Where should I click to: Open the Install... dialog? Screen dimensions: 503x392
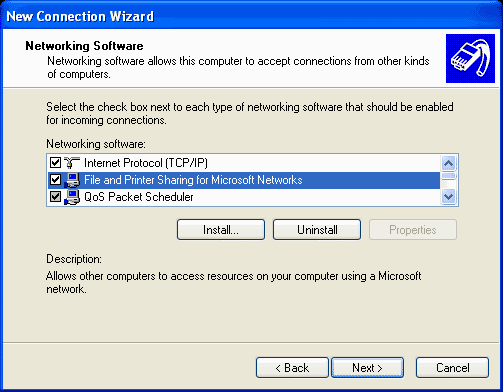point(221,230)
